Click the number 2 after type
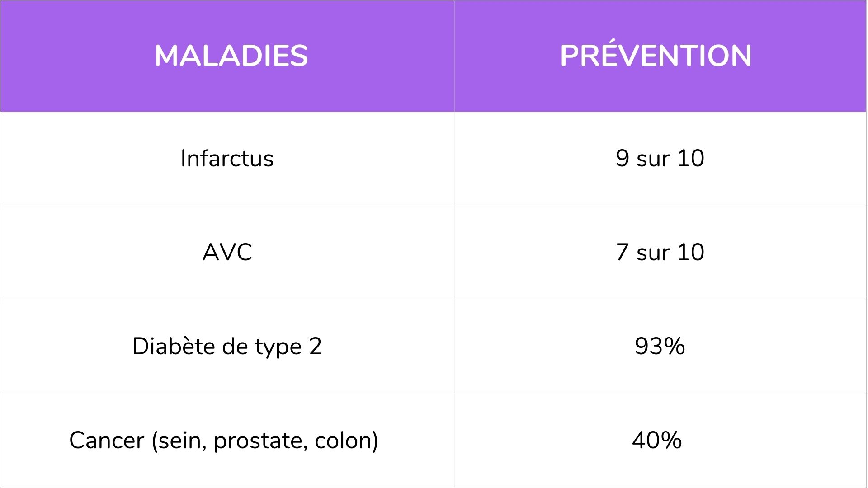Viewport: 868px width, 488px height. [316, 347]
